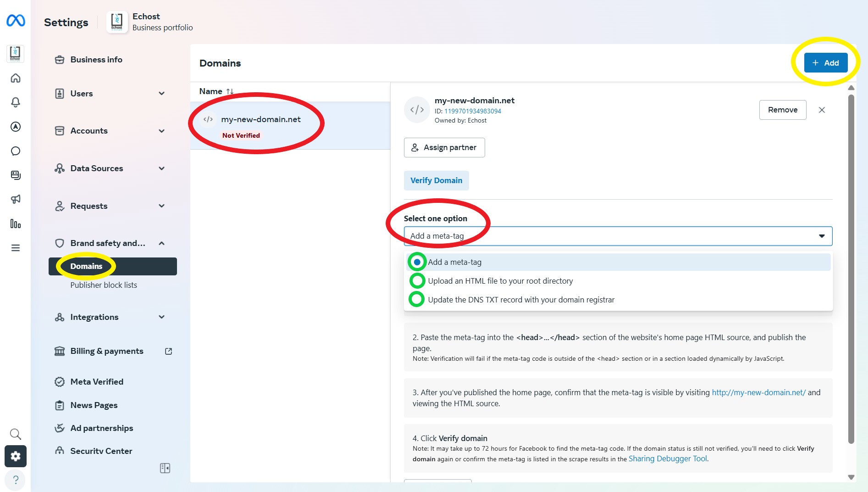Click the scrollbar down arrow
Image resolution: width=868 pixels, height=492 pixels.
pyautogui.click(x=851, y=477)
